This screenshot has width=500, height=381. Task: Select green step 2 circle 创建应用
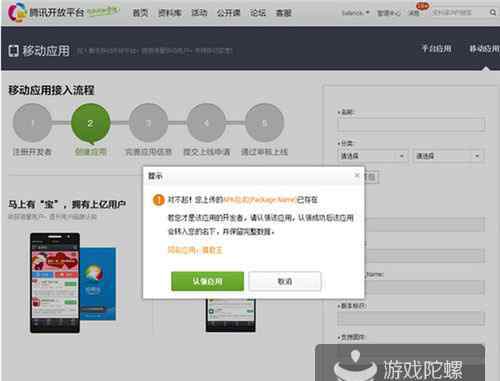pyautogui.click(x=90, y=124)
